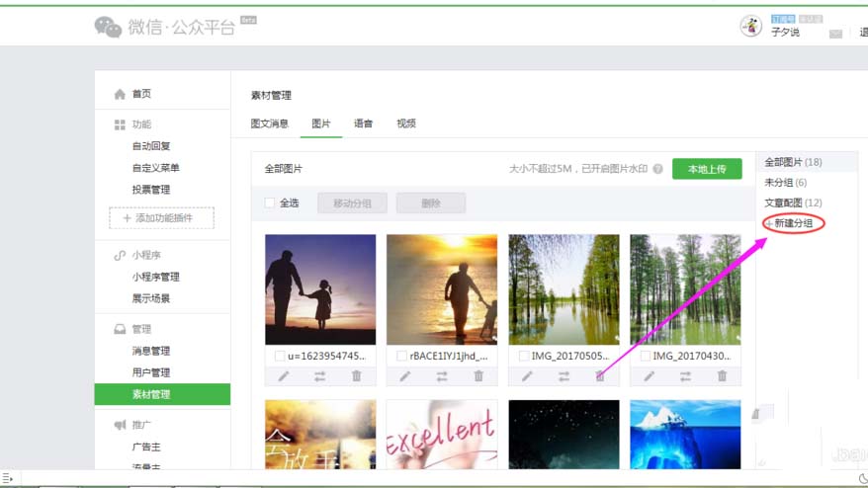Click the WeChat logo icon in header
This screenshot has width=868, height=488.
[108, 27]
